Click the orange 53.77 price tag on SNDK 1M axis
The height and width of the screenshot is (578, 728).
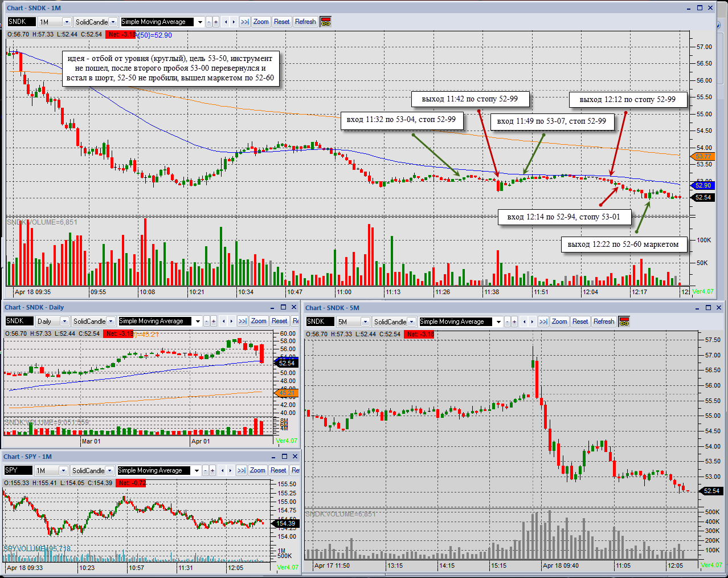pyautogui.click(x=702, y=156)
